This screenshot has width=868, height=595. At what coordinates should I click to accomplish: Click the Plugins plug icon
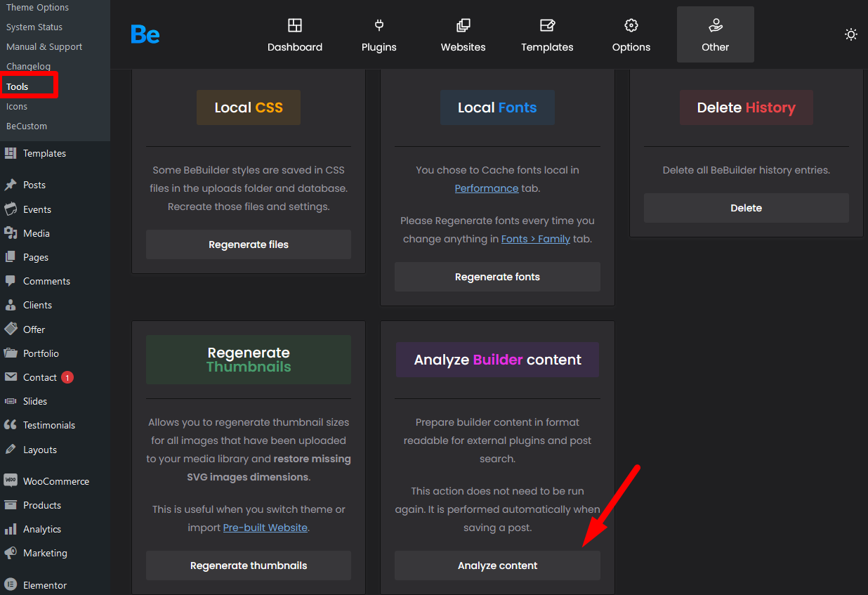(x=379, y=26)
